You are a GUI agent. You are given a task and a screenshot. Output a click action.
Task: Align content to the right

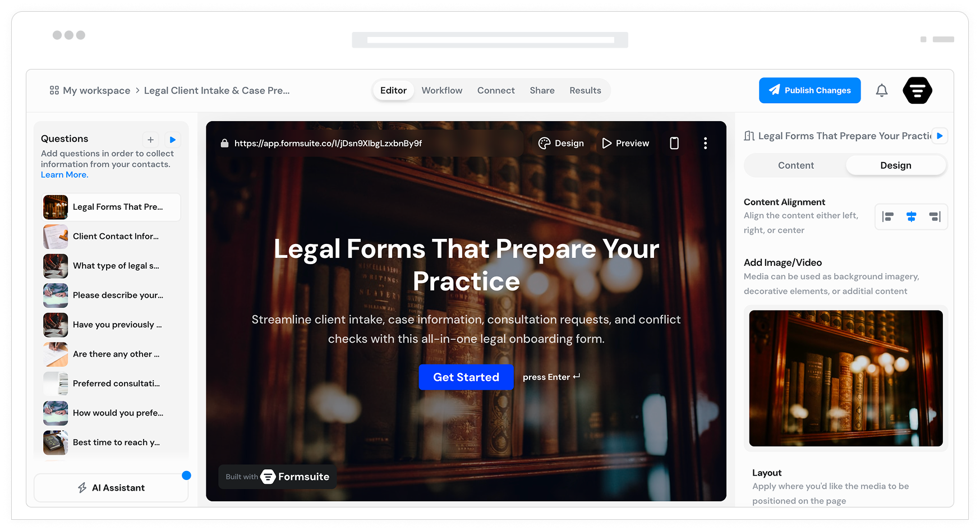point(935,217)
